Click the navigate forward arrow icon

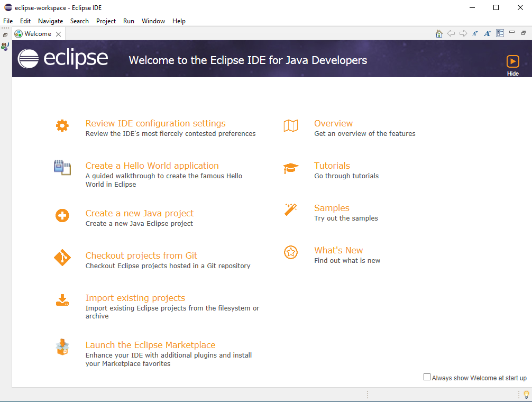coord(463,33)
